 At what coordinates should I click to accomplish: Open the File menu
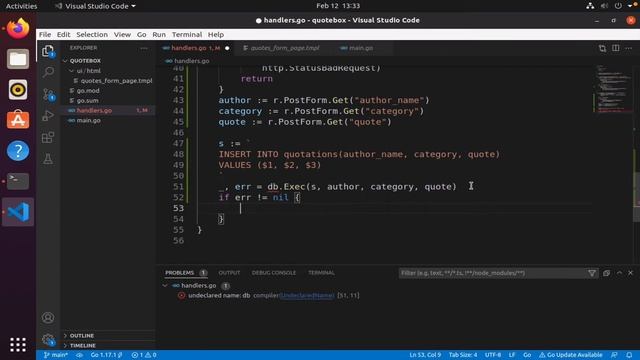(45, 35)
